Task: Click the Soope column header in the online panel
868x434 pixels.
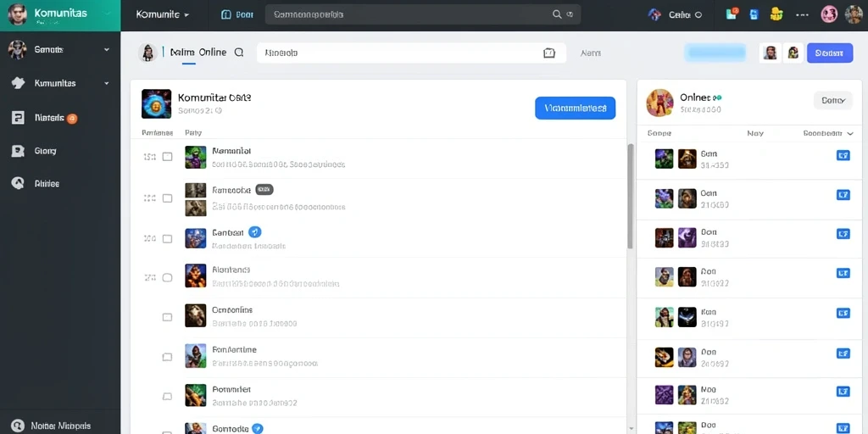Action: point(659,133)
